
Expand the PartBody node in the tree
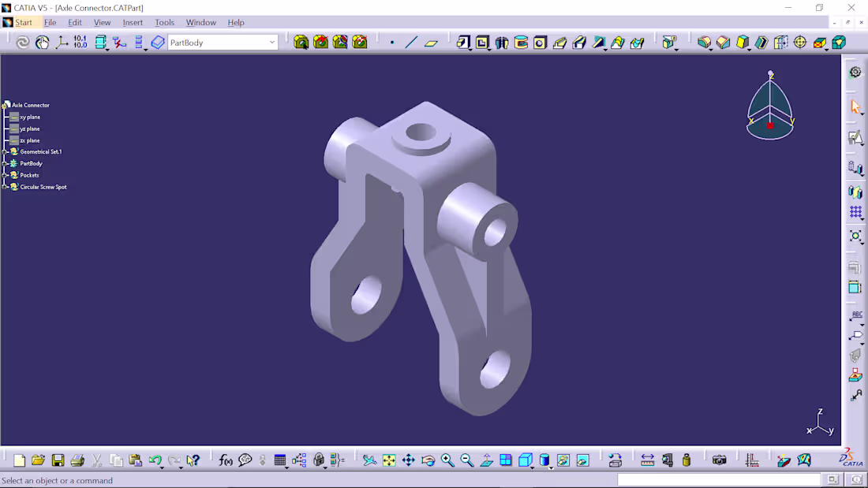coord(6,163)
